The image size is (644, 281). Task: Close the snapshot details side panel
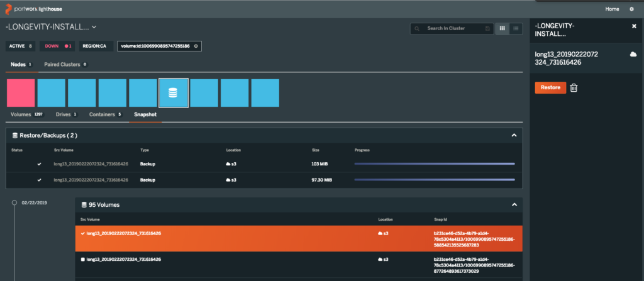634,26
